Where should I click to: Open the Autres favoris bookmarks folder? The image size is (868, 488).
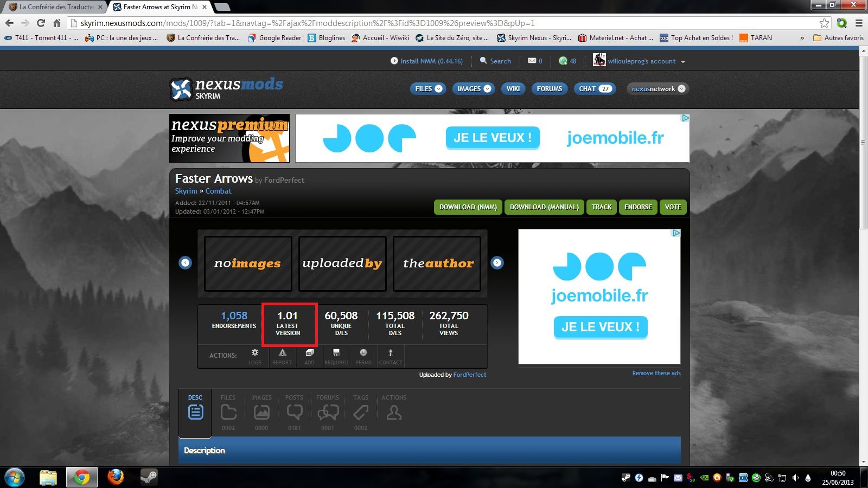coord(839,38)
